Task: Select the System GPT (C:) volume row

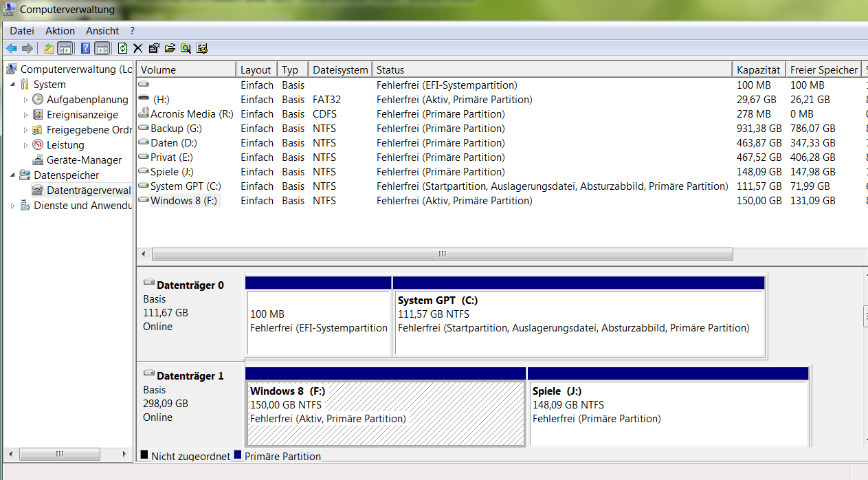Action: coord(502,186)
